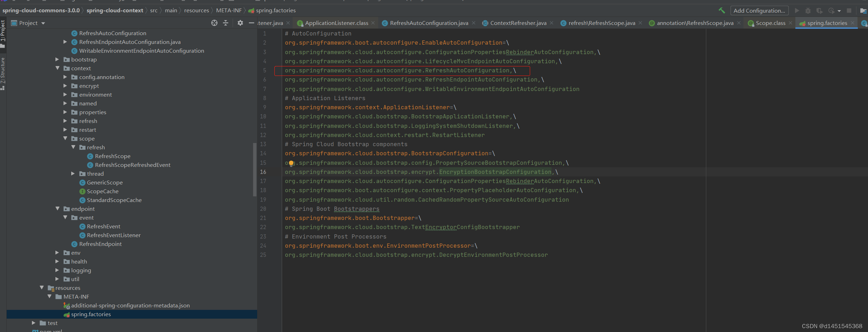Expand the test folder in tree
This screenshot has height=332, width=868.
[34, 323]
